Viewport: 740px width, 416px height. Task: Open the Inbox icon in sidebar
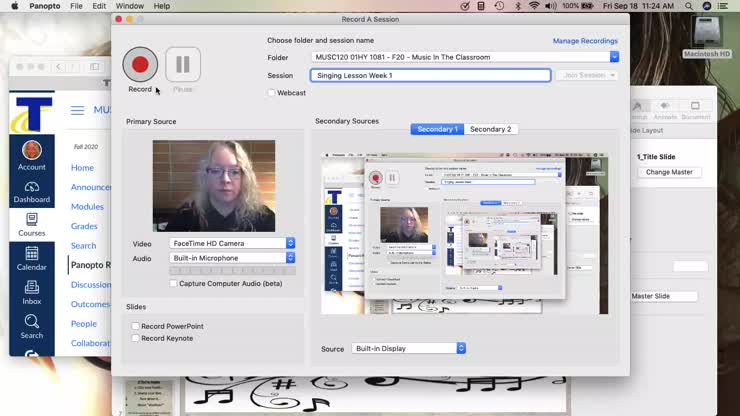[x=32, y=292]
